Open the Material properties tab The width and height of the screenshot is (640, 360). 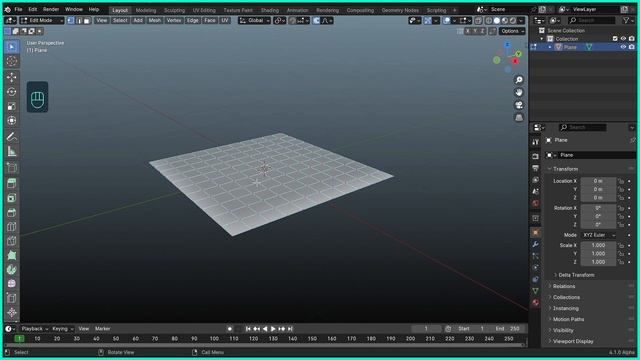(536, 303)
